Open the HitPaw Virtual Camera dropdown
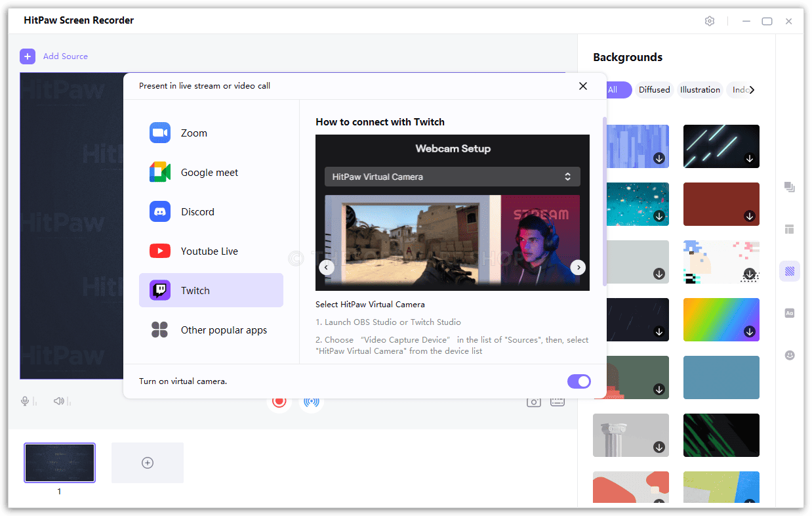The height and width of the screenshot is (516, 812). 453,177
